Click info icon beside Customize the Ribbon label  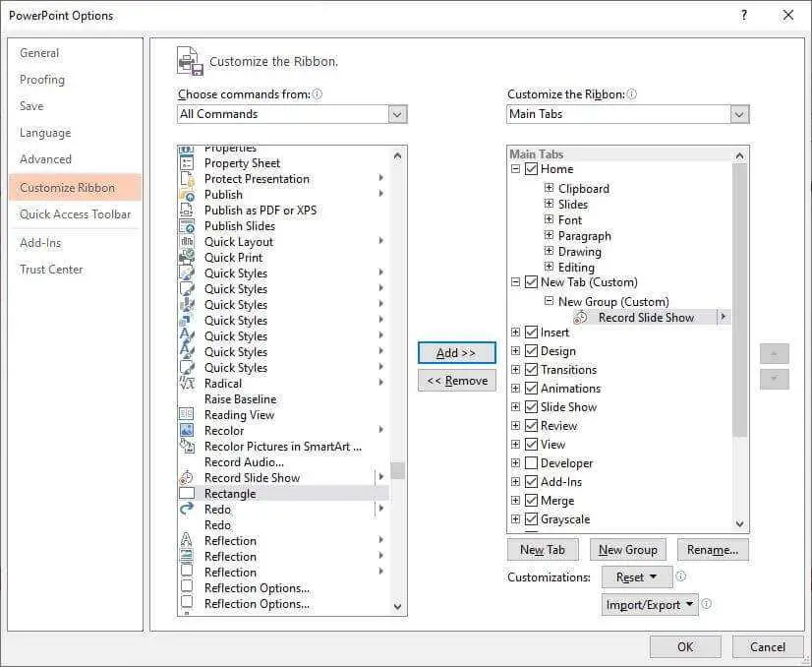click(x=632, y=94)
